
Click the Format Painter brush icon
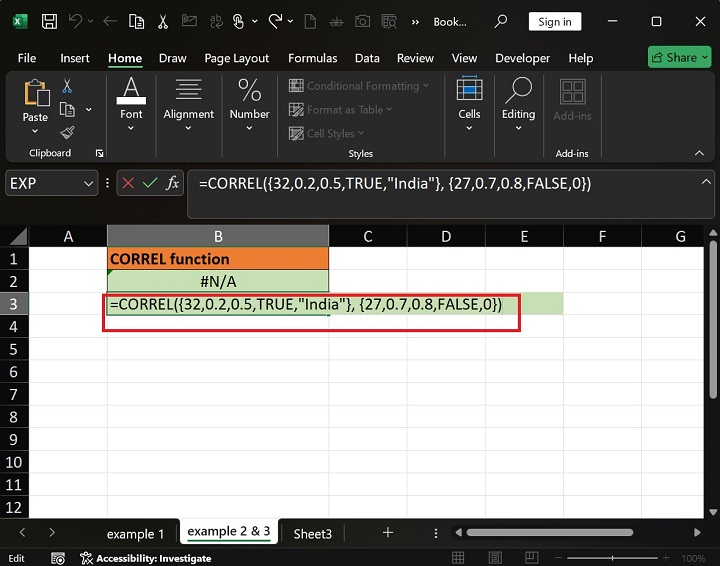[67, 133]
